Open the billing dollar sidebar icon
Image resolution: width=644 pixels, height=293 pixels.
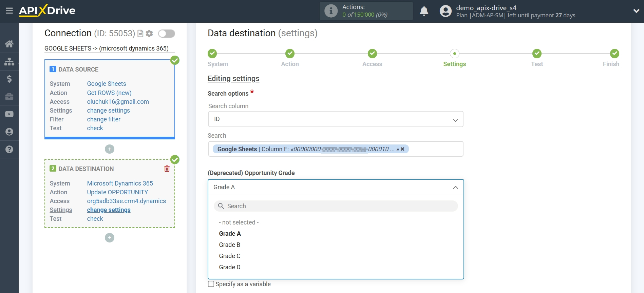[x=9, y=79]
